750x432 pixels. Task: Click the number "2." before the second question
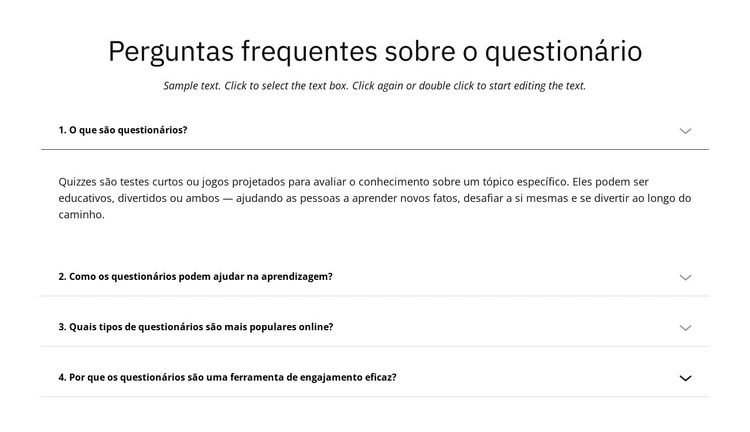tap(62, 276)
